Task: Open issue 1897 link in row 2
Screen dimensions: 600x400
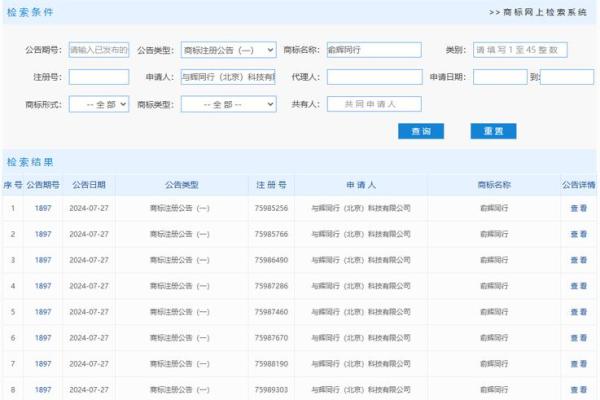Action: click(x=43, y=234)
